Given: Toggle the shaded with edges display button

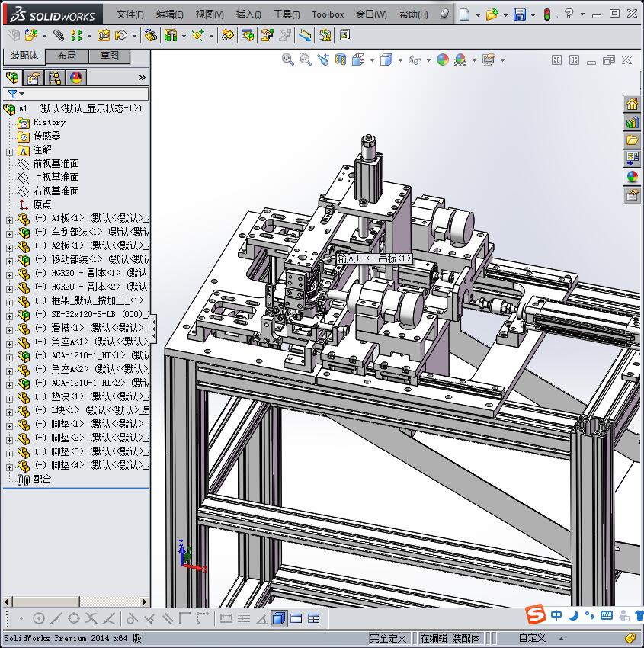Looking at the screenshot, I should pos(279,618).
